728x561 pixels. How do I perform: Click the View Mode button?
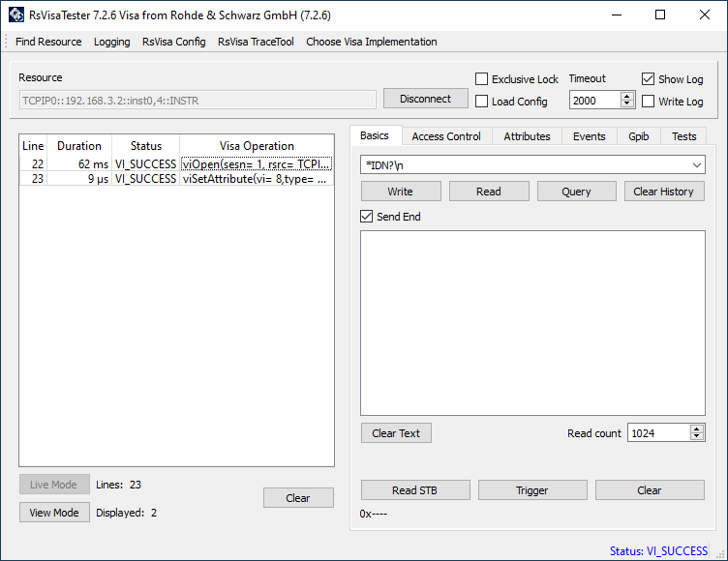coord(54,513)
